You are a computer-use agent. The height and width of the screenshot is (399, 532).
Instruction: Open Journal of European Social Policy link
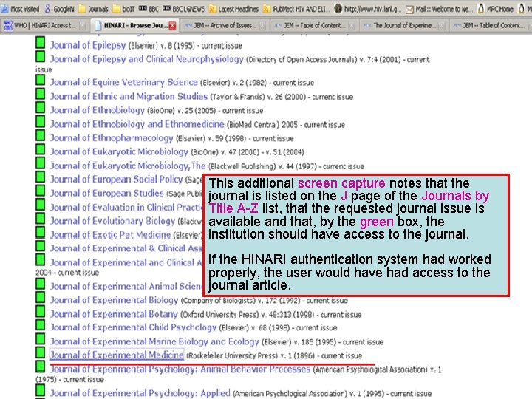(x=117, y=179)
